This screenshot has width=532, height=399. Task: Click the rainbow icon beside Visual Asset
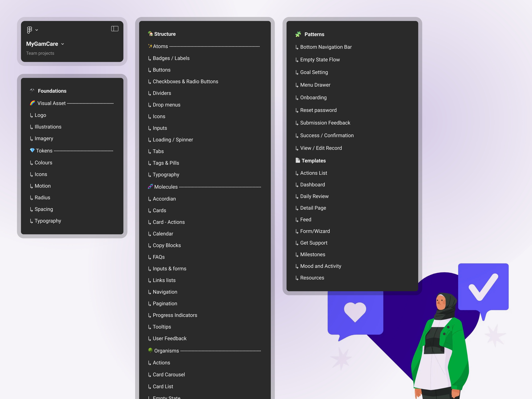click(32, 103)
